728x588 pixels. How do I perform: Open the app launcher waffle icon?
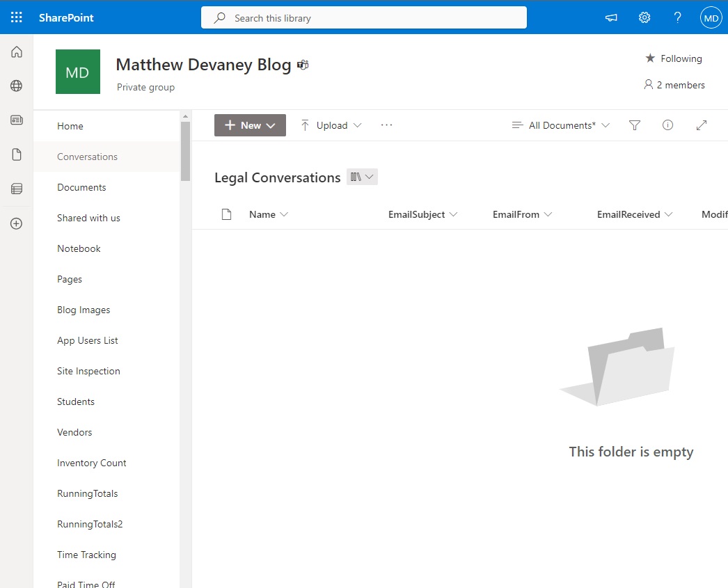pos(16,17)
